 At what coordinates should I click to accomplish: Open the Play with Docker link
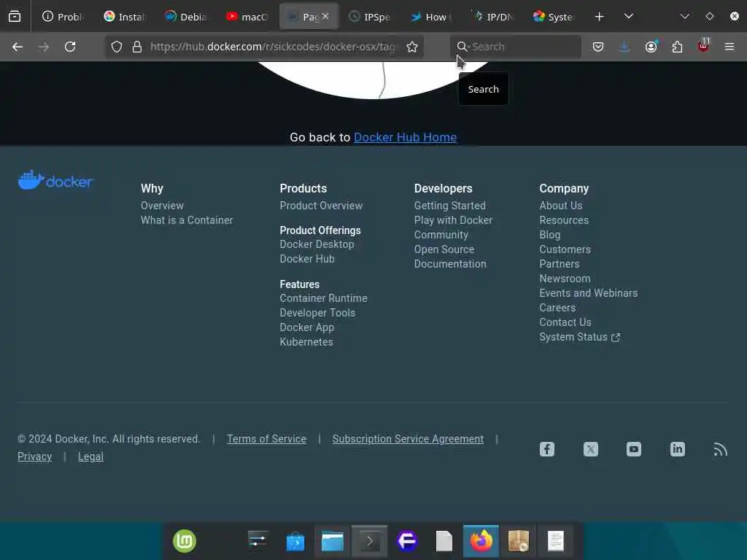[453, 220]
